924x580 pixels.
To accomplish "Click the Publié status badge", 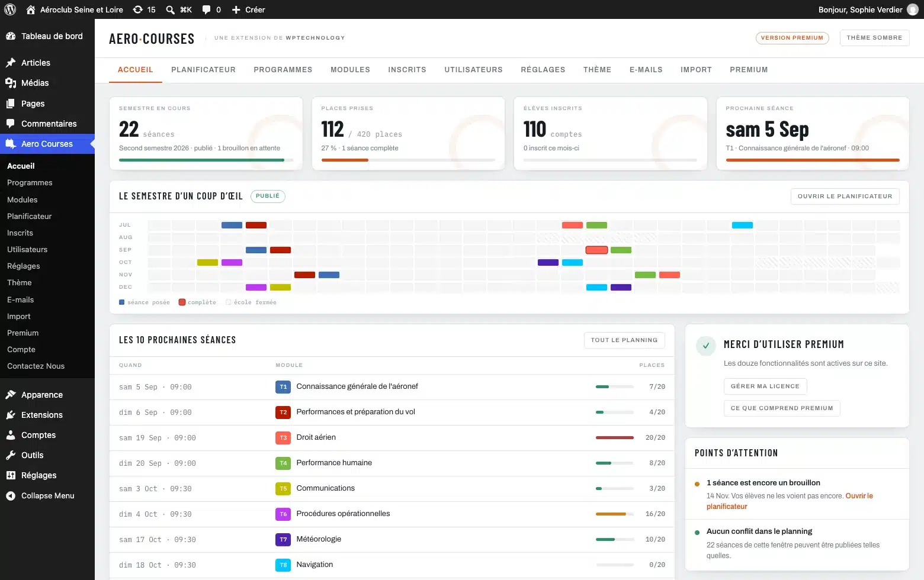I will tap(268, 196).
